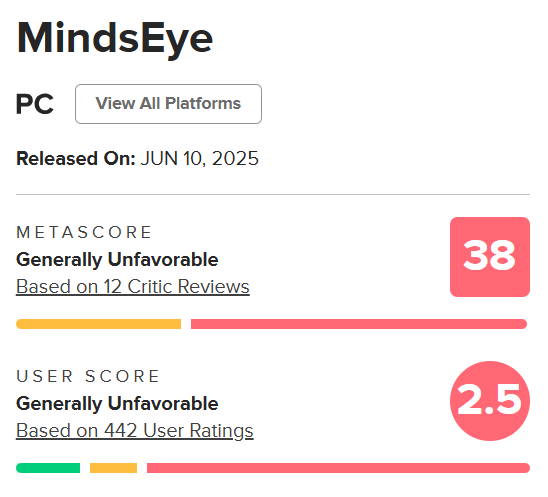Click the Generally Unfavorable text under User Score
Screen dimensions: 548x497
pyautogui.click(x=117, y=404)
